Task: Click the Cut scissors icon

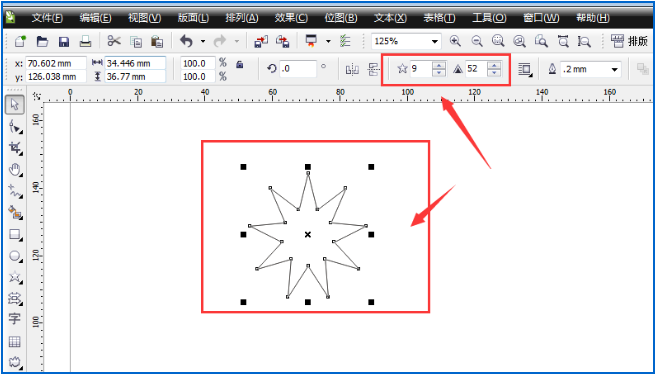Action: coord(114,41)
